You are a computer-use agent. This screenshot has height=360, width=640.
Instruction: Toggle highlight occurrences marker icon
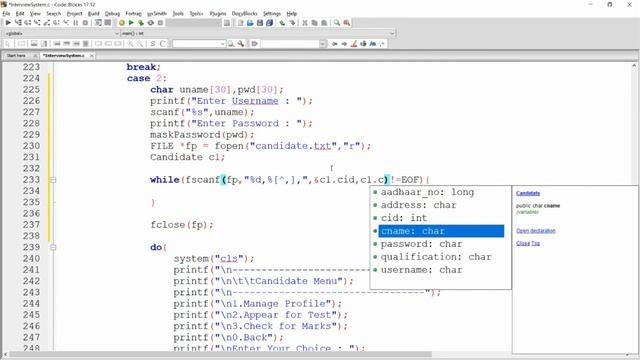[x=354, y=44]
